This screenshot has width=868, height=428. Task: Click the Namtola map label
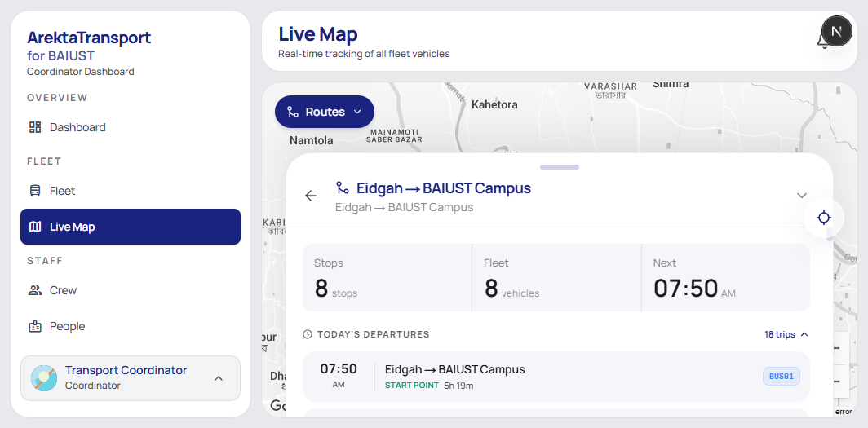pos(312,140)
